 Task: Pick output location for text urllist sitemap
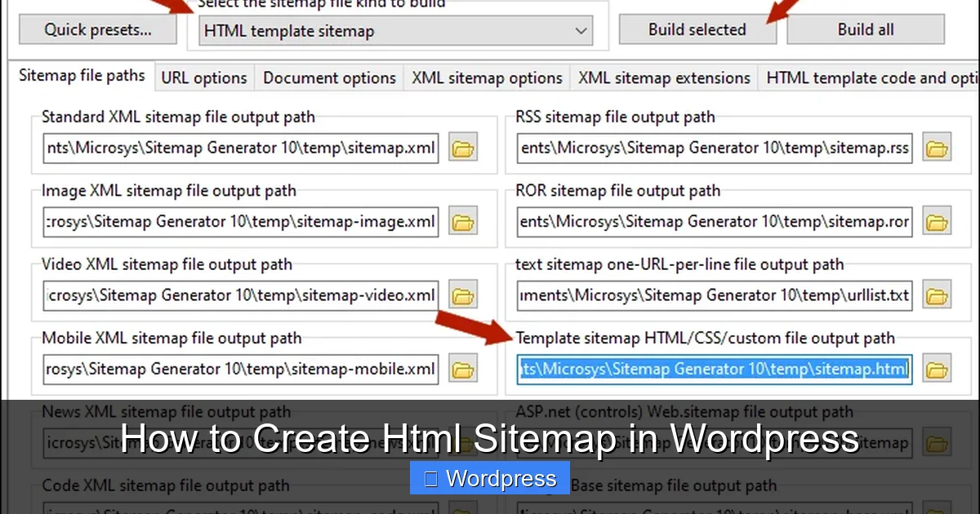(937, 295)
